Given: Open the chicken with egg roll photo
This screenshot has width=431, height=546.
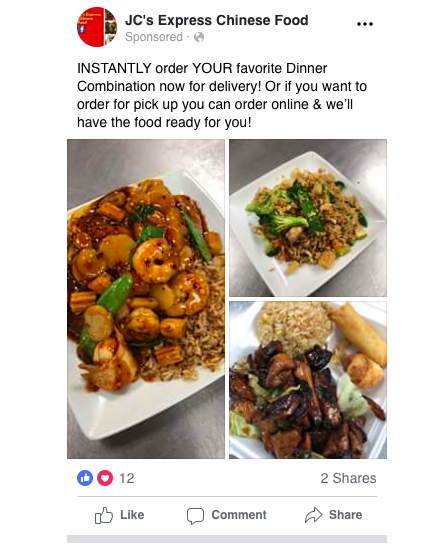Looking at the screenshot, I should 308,380.
